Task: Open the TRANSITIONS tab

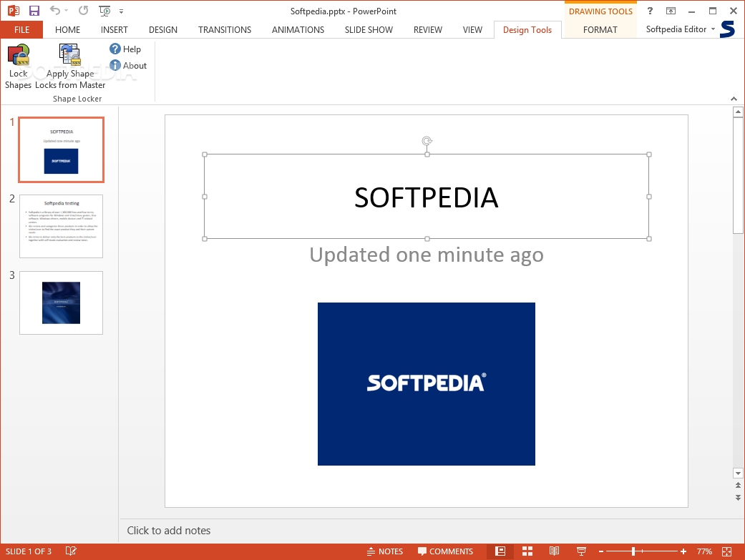Action: 225,29
